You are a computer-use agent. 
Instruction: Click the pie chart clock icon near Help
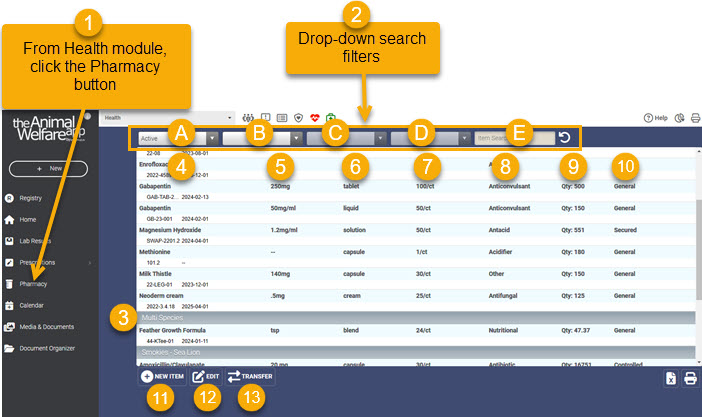(680, 118)
